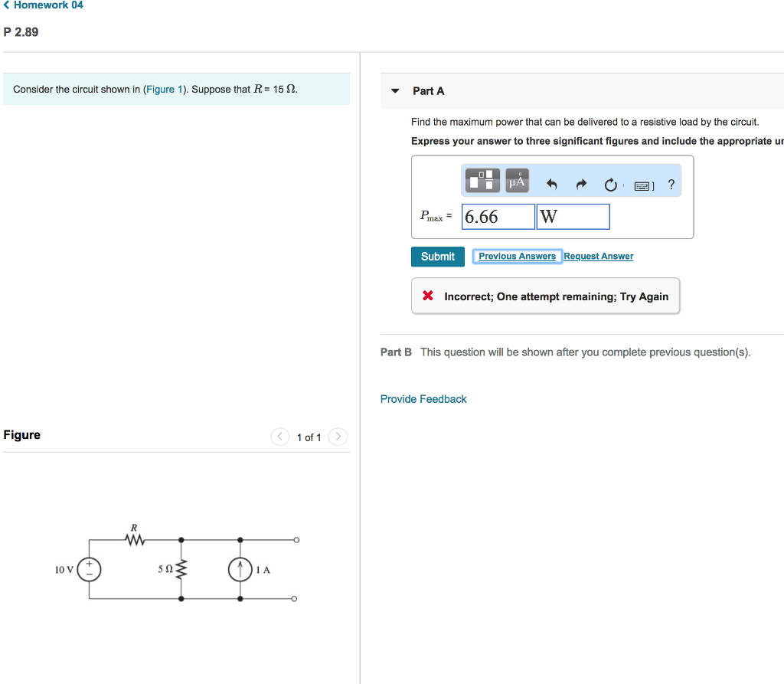Viewport: 784px width, 684px height.
Task: Click the Pmax answer input showing 6.66
Action: (x=498, y=217)
